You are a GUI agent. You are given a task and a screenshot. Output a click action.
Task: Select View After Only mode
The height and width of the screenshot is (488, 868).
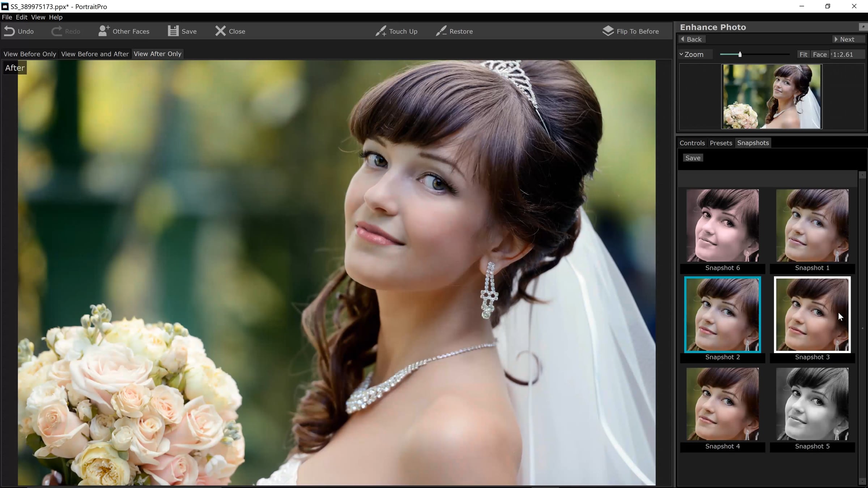click(x=157, y=54)
